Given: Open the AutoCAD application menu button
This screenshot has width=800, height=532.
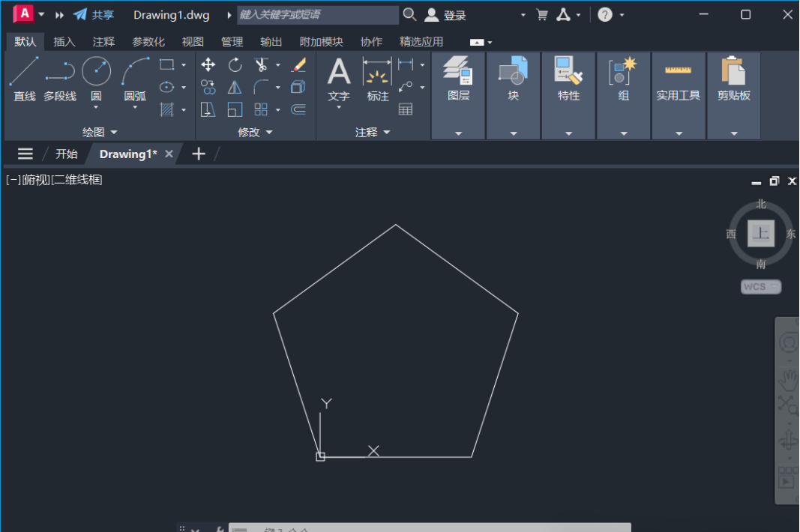Looking at the screenshot, I should pyautogui.click(x=23, y=13).
